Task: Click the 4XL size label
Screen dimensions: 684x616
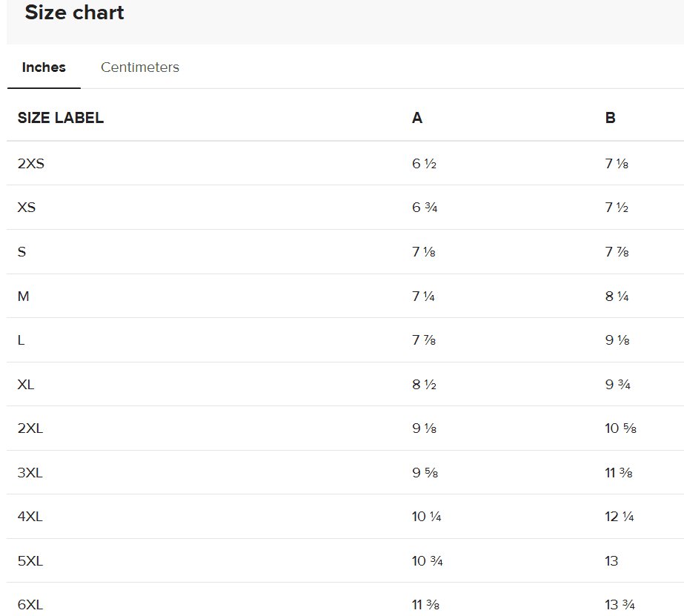Action: (30, 517)
